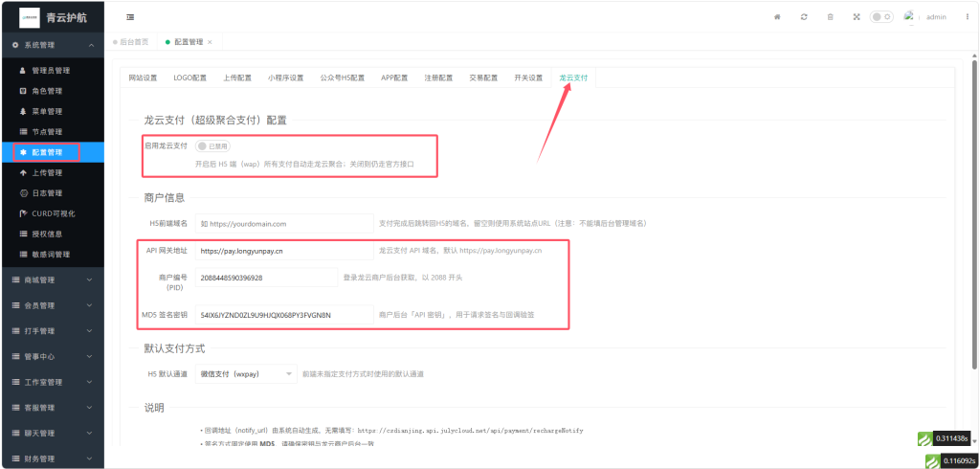The image size is (980, 469).
Task: Click the lower green performance badge icon
Action: pos(932,460)
